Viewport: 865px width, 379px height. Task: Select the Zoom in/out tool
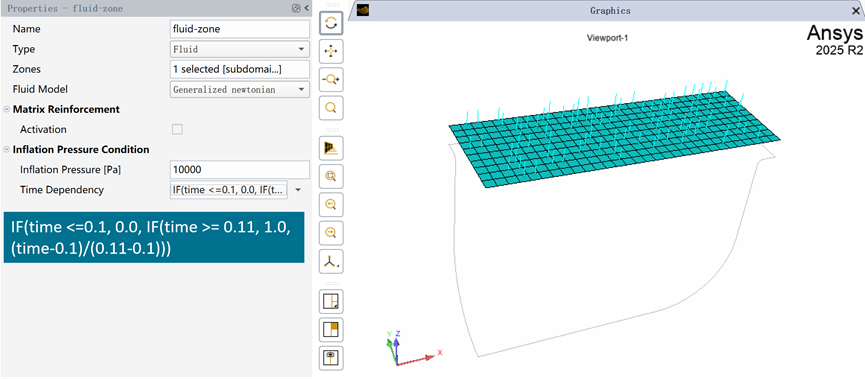click(x=331, y=79)
